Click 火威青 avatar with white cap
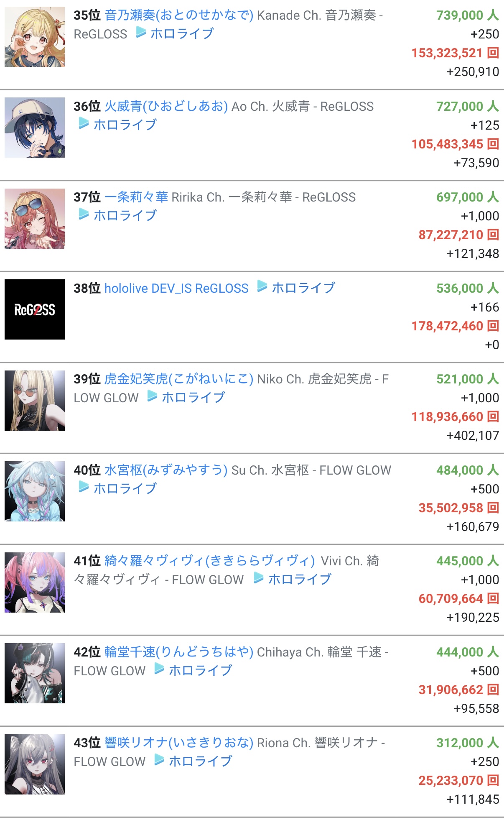504x820 pixels. [35, 128]
